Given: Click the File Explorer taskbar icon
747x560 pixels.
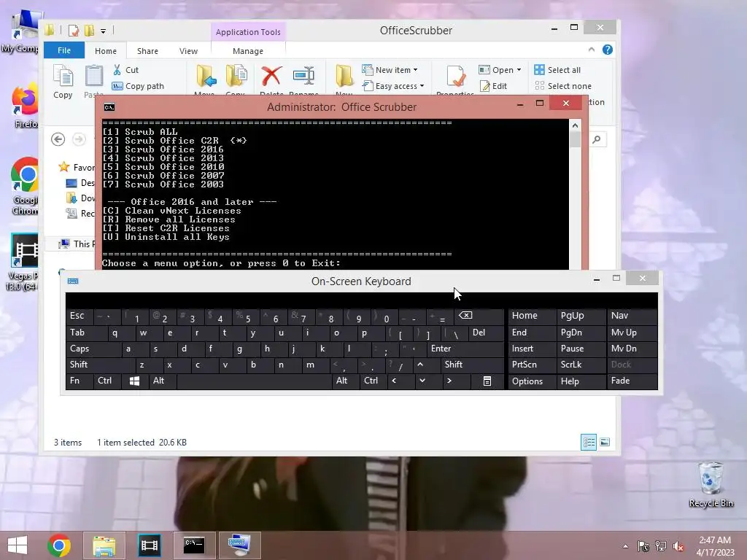Looking at the screenshot, I should tap(104, 545).
